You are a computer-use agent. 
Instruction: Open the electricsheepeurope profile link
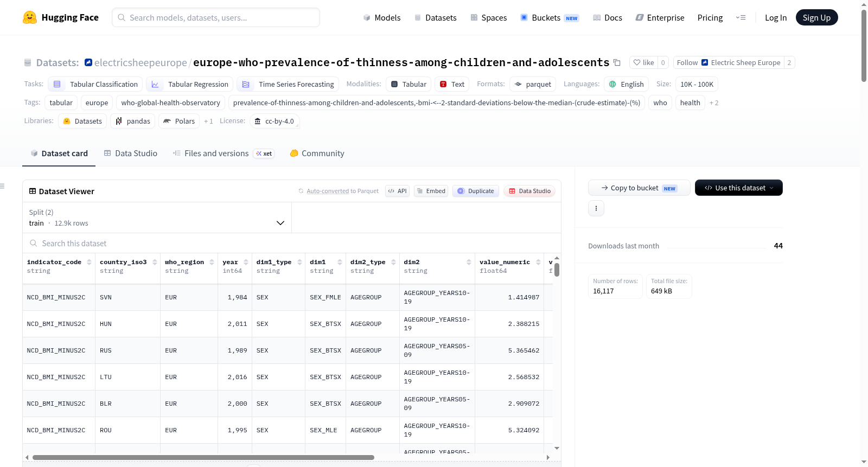141,62
